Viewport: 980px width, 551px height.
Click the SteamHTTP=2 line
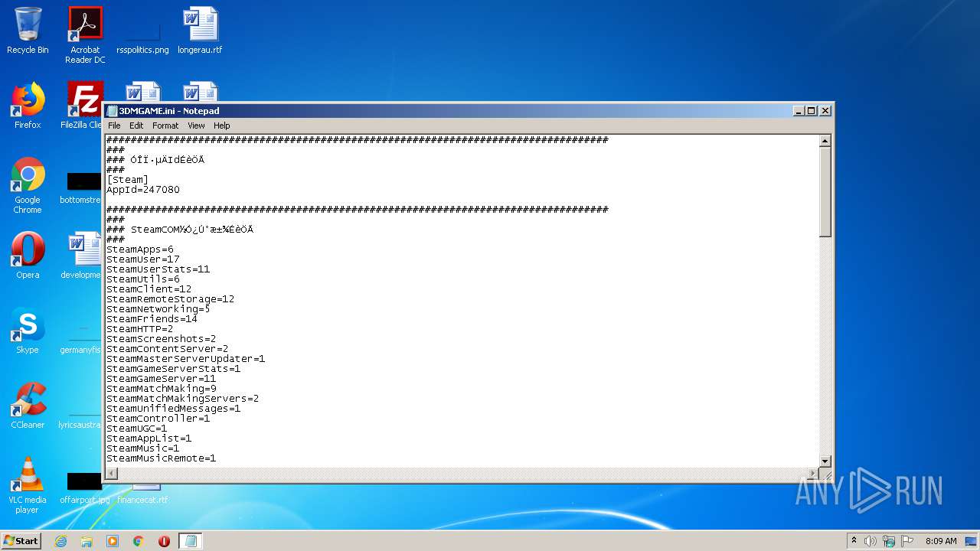coord(140,329)
